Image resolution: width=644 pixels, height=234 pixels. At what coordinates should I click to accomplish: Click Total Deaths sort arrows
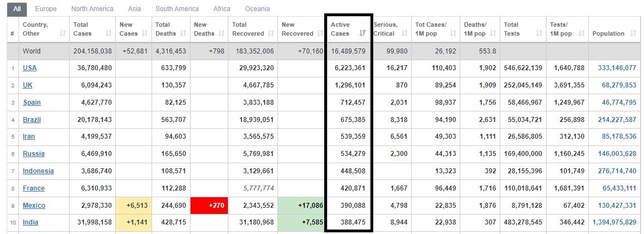click(x=184, y=33)
